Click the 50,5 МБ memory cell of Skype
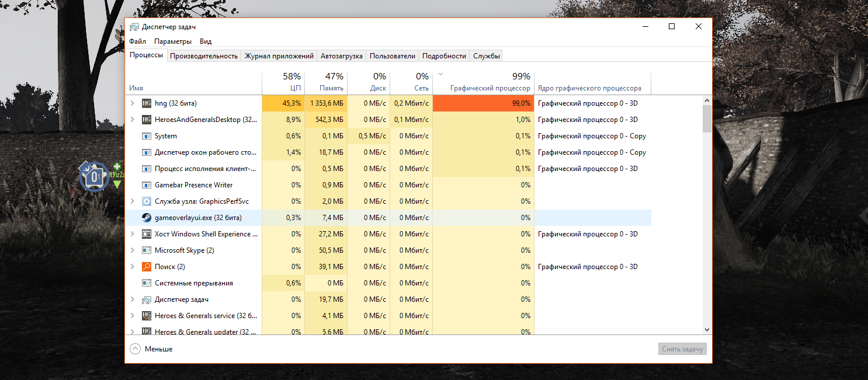Image resolution: width=868 pixels, height=380 pixels. [325, 250]
